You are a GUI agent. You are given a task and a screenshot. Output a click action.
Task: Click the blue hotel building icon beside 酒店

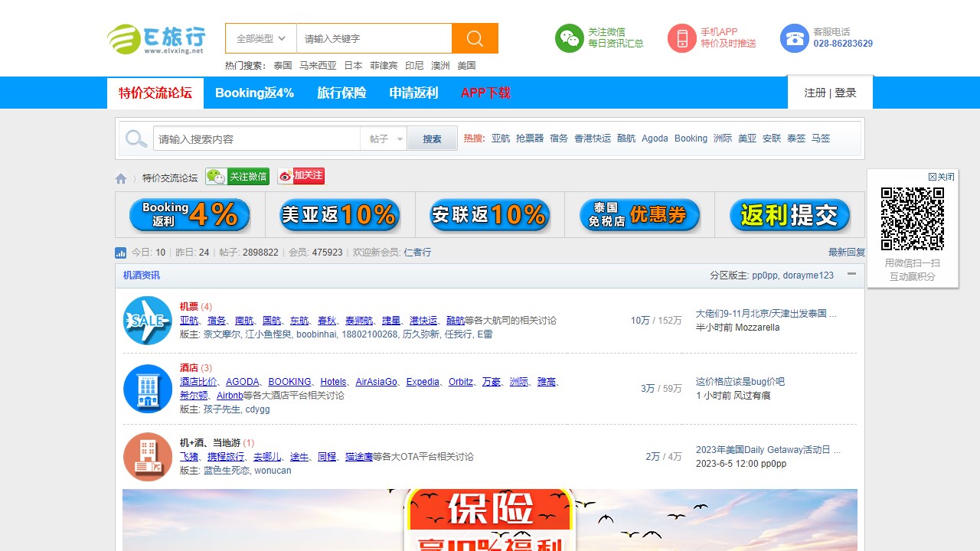pyautogui.click(x=147, y=388)
